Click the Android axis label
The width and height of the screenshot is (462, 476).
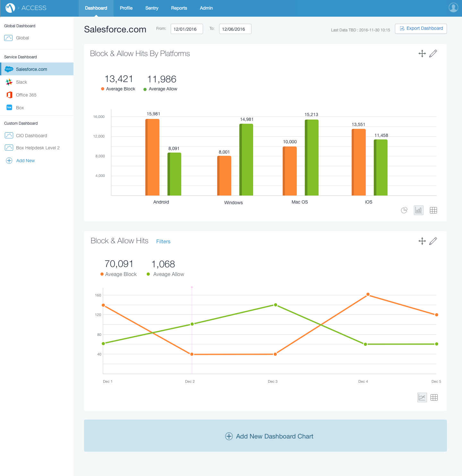coord(161,202)
